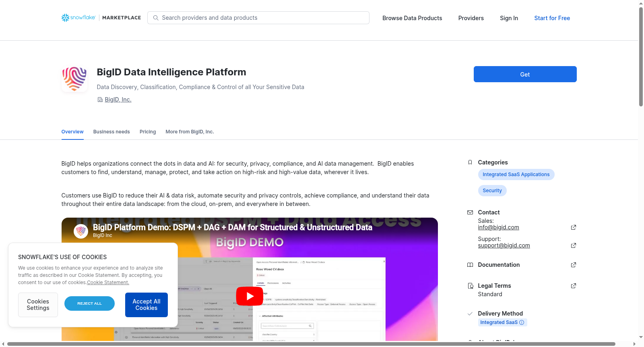
Task: Open the Cookie Statement link
Action: pyautogui.click(x=108, y=283)
